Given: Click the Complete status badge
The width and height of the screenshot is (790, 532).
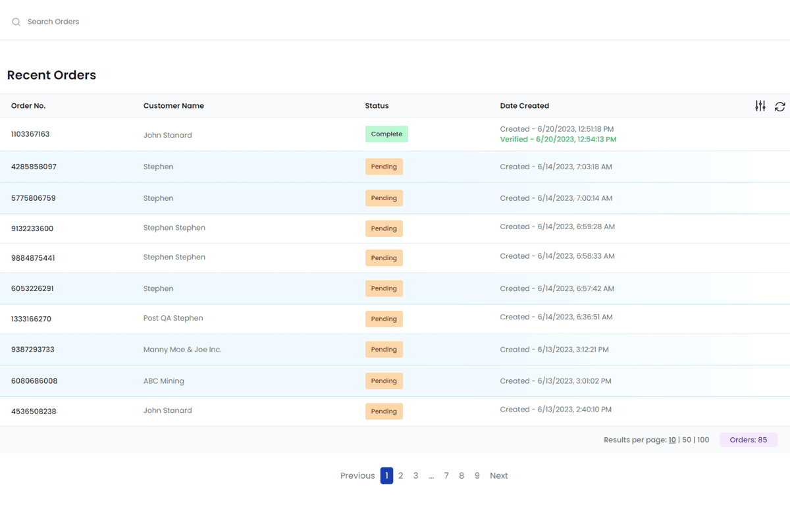Looking at the screenshot, I should click(386, 134).
